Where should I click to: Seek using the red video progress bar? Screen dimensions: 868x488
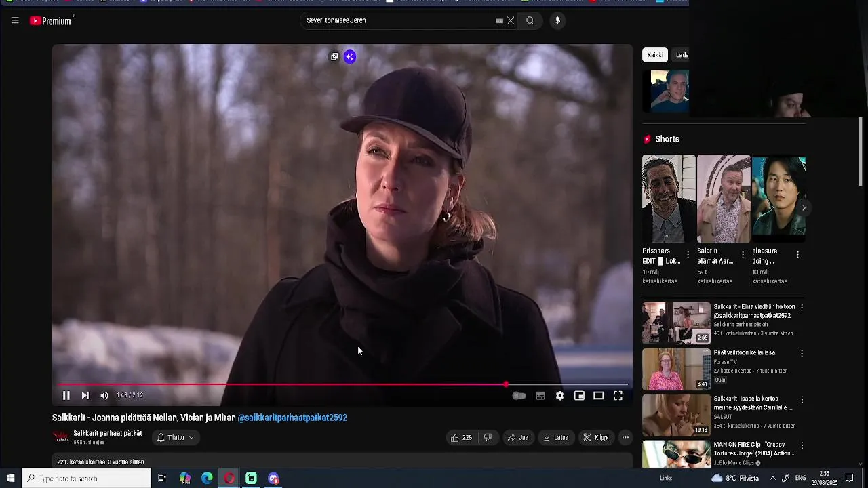coord(342,384)
